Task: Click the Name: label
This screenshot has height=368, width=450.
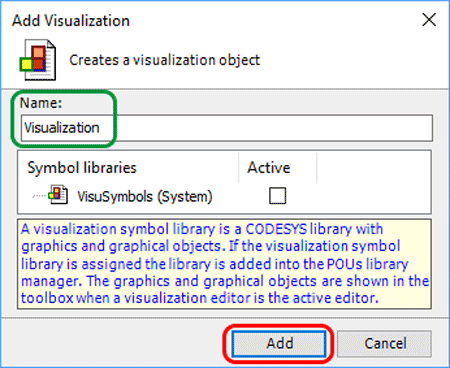Action: (41, 103)
